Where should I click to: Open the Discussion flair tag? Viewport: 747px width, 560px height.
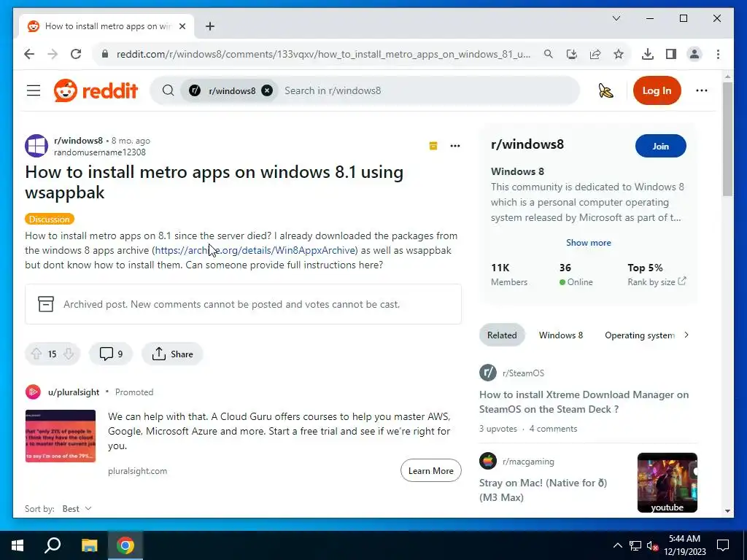[x=50, y=219]
